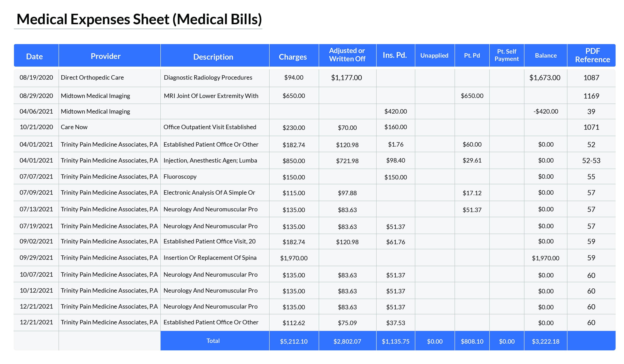Click the Fluoroscopy description cell
The width and height of the screenshot is (624, 364).
(x=180, y=176)
